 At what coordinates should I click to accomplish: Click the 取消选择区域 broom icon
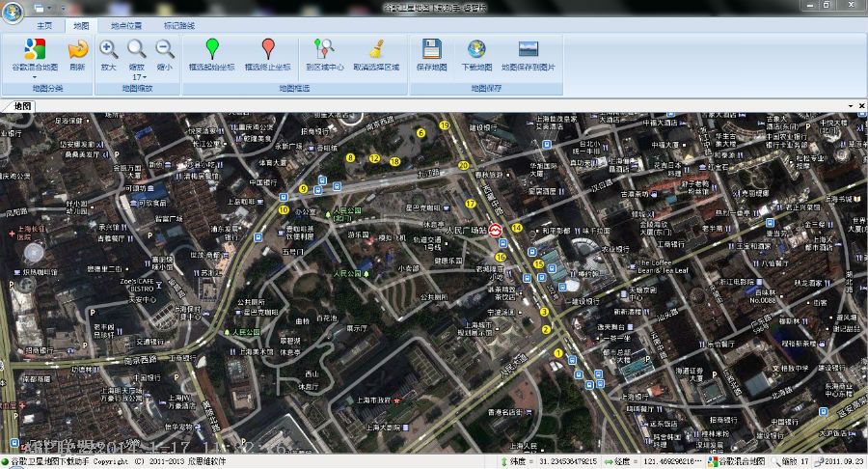tap(376, 49)
